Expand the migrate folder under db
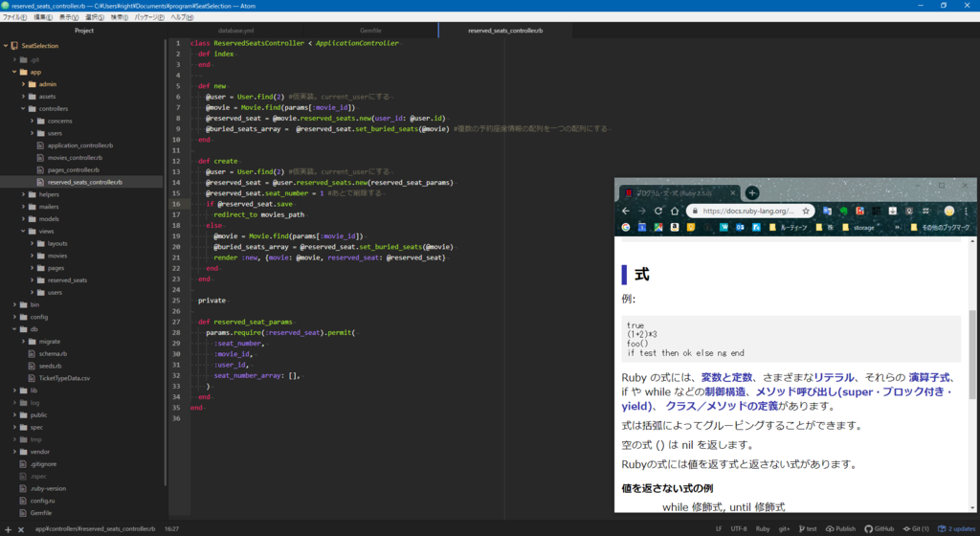Viewport: 980px width, 536px height. pos(24,341)
